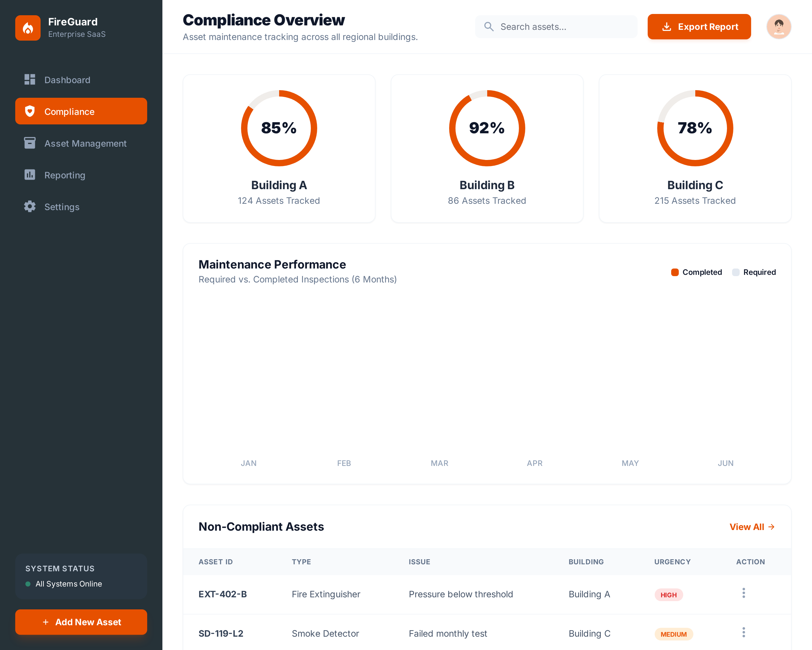Open the user profile avatar
The width and height of the screenshot is (812, 650).
pyautogui.click(x=778, y=27)
